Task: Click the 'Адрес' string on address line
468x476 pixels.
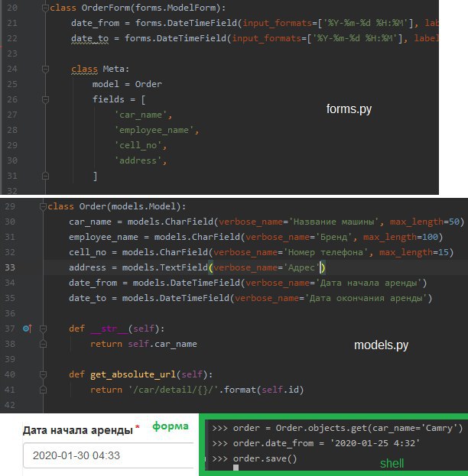Action: click(301, 267)
